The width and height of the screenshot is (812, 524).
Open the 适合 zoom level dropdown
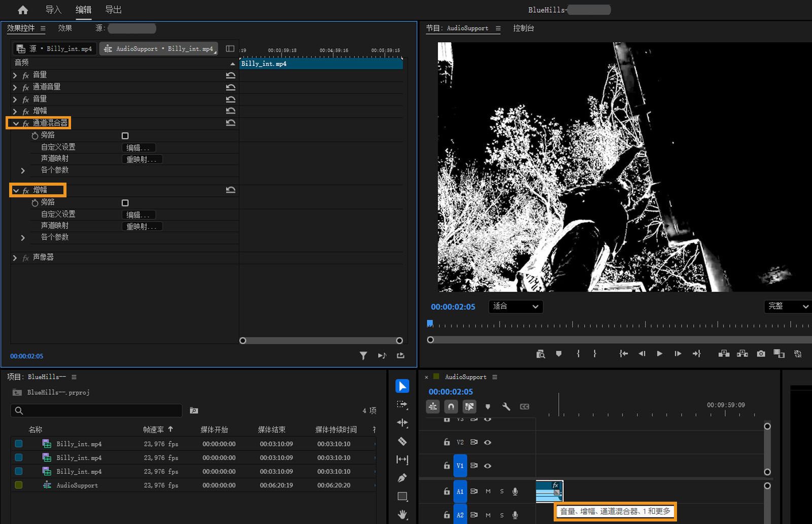(x=516, y=306)
